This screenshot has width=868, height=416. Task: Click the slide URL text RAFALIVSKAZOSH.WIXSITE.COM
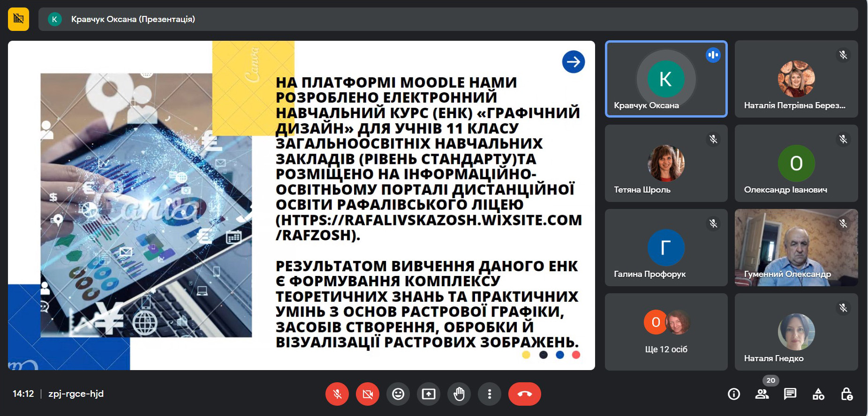click(463, 220)
